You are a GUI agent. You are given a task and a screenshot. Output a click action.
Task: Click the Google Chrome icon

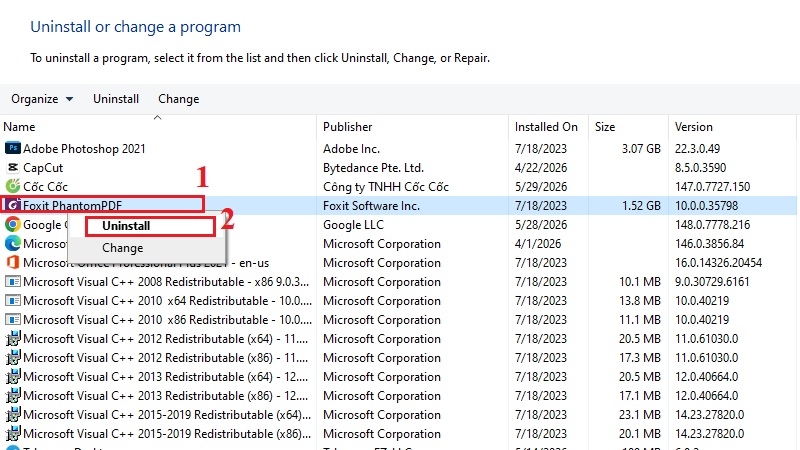point(13,224)
